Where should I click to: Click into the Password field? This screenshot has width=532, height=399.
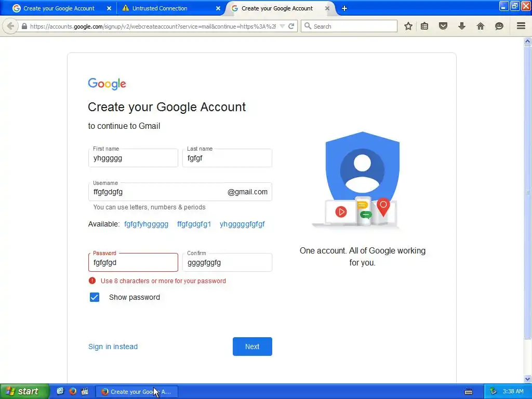pyautogui.click(x=133, y=262)
